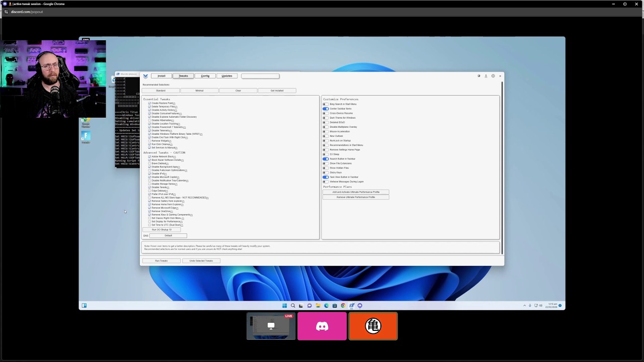Image resolution: width=644 pixels, height=362 pixels.
Task: Switch to the Install tab
Action: [x=161, y=76]
